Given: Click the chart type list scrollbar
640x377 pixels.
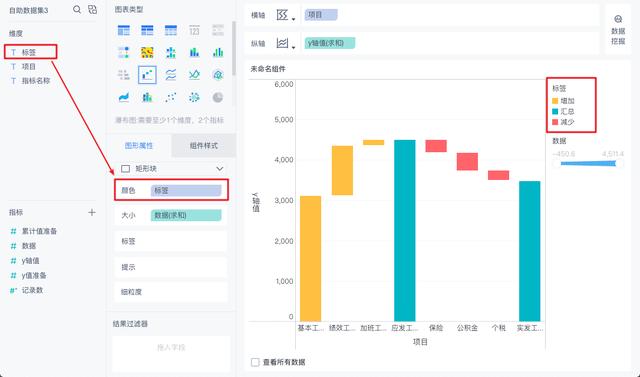Looking at the screenshot, I should pyautogui.click(x=233, y=48).
